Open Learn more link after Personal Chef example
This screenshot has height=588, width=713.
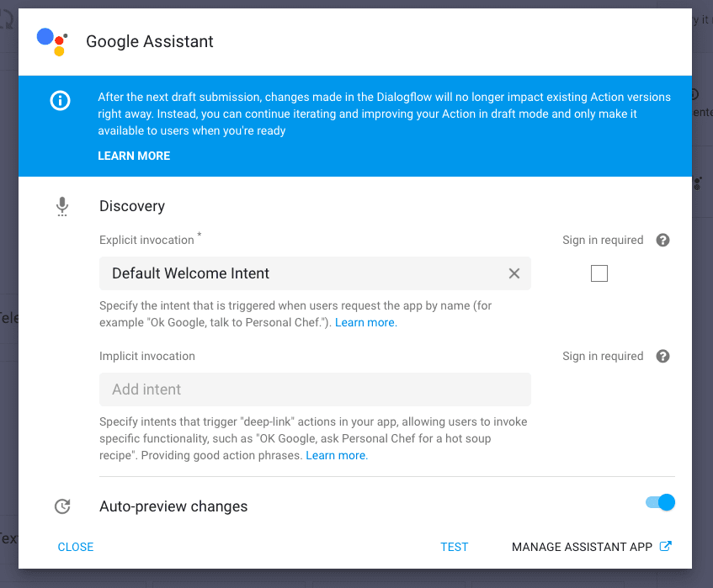[x=366, y=323]
